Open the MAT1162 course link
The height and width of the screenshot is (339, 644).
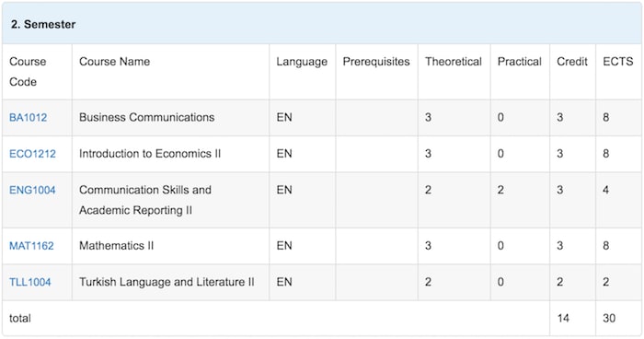click(31, 246)
